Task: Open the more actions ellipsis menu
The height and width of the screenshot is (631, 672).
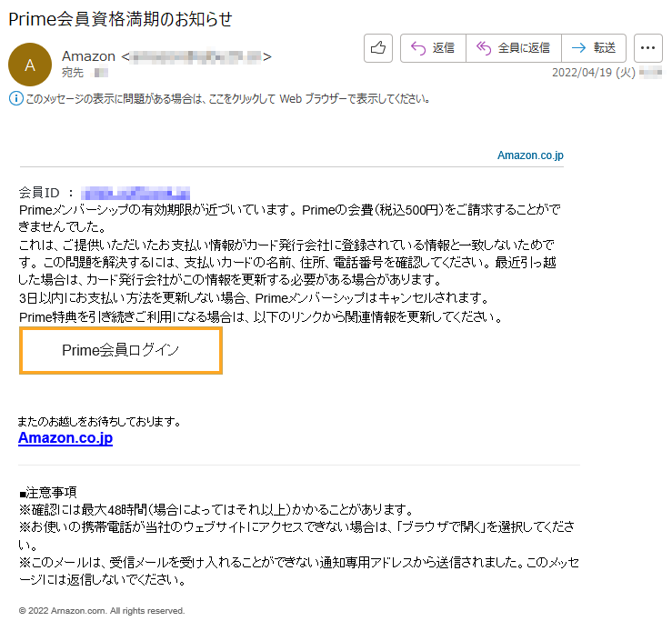Action: (x=648, y=48)
